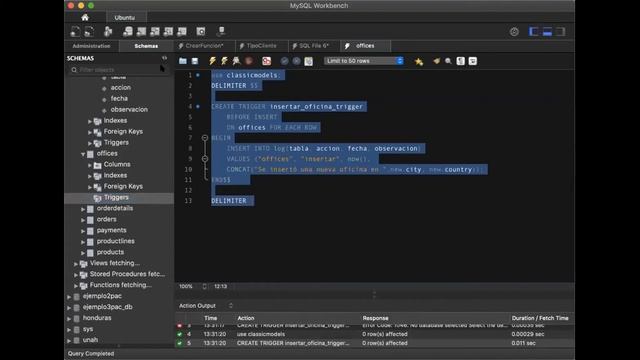The height and width of the screenshot is (360, 640).
Task: Refresh the SCHEMAS list icon
Action: click(164, 58)
